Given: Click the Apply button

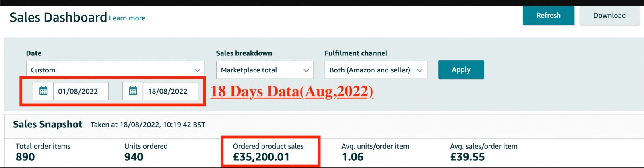Looking at the screenshot, I should click(461, 70).
